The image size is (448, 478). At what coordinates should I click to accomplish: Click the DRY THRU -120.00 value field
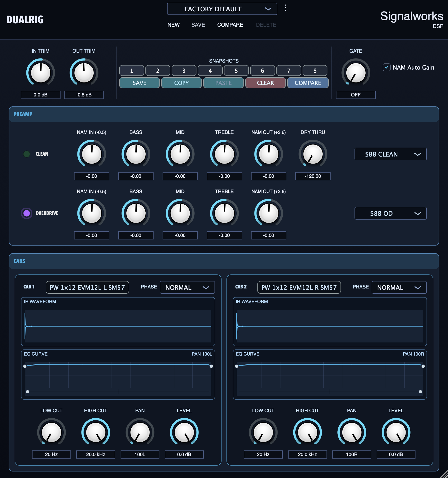[x=313, y=176]
